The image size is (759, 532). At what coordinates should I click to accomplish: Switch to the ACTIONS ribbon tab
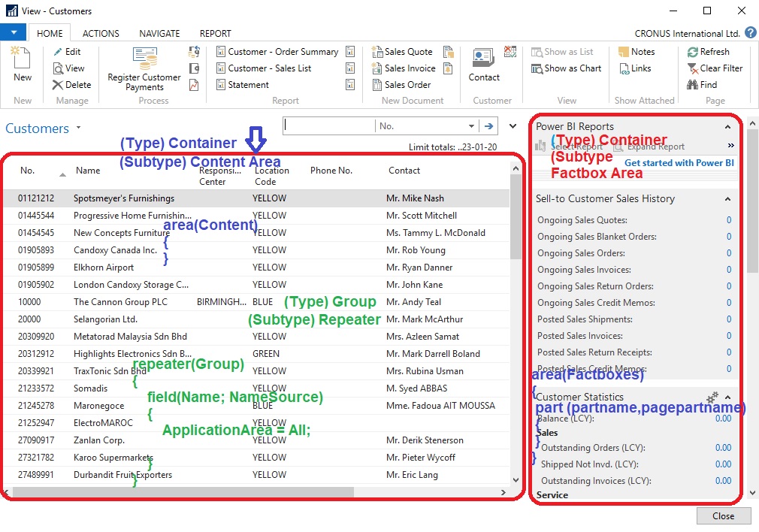[x=101, y=34]
